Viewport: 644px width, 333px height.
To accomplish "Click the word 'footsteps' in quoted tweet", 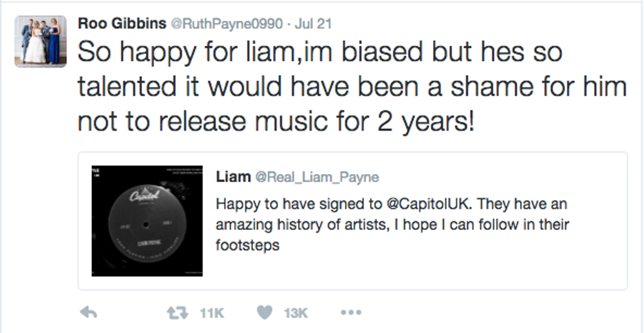I will pyautogui.click(x=247, y=246).
